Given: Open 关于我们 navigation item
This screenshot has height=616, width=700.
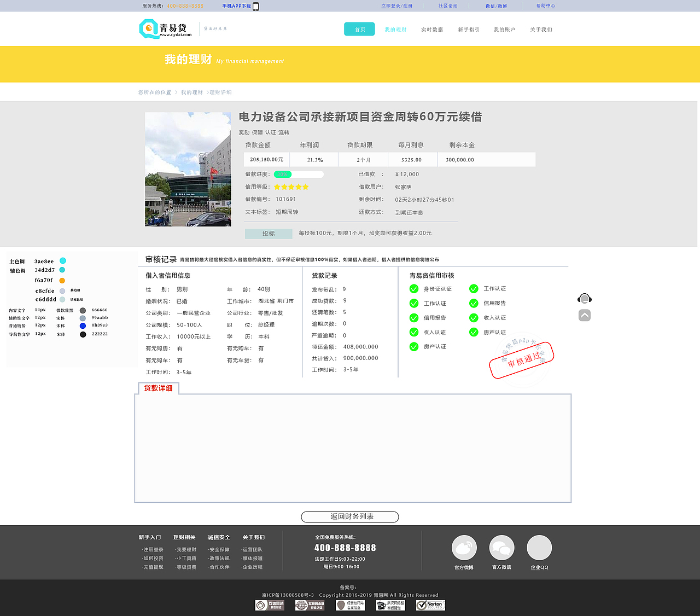Looking at the screenshot, I should point(541,30).
